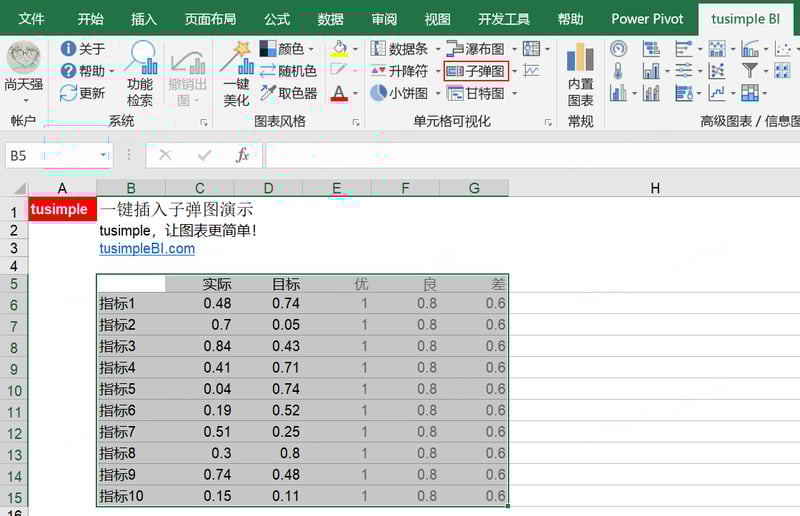
Task: Open 功能检索 feature search
Action: click(141, 75)
